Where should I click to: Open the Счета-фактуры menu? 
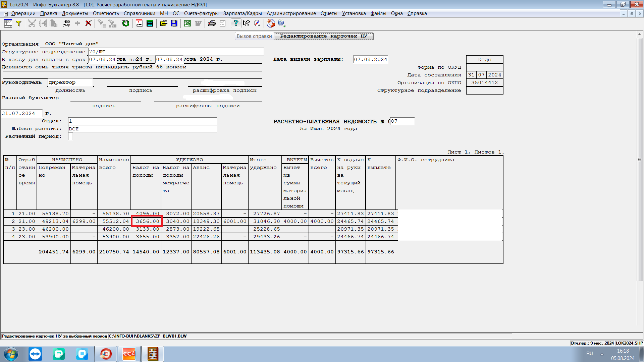coord(201,13)
